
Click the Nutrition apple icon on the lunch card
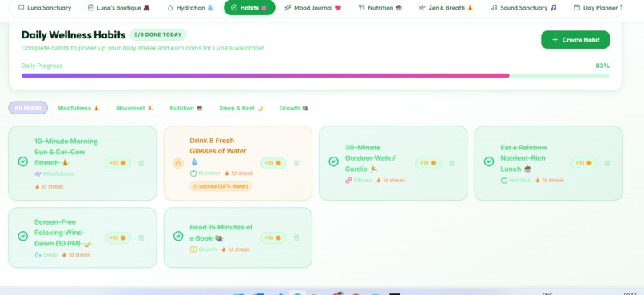tap(504, 180)
